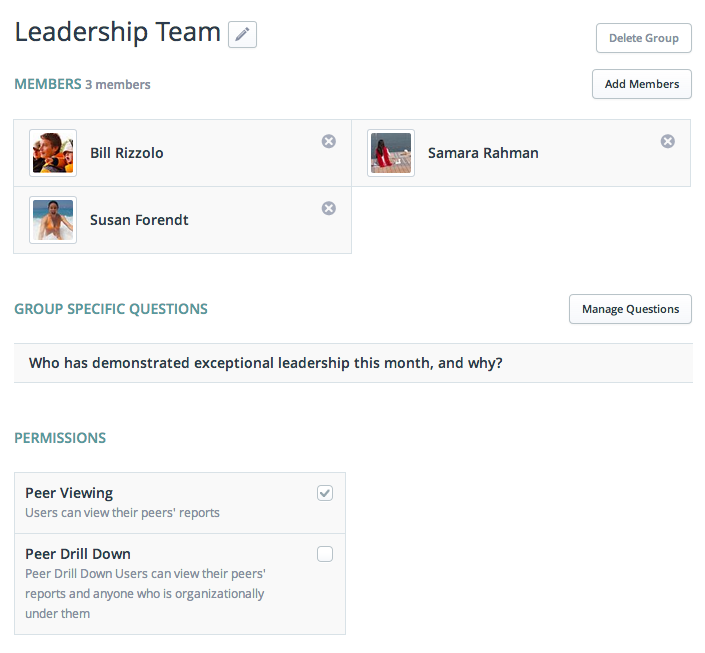Remove Susan Forendt from the group

(x=328, y=208)
